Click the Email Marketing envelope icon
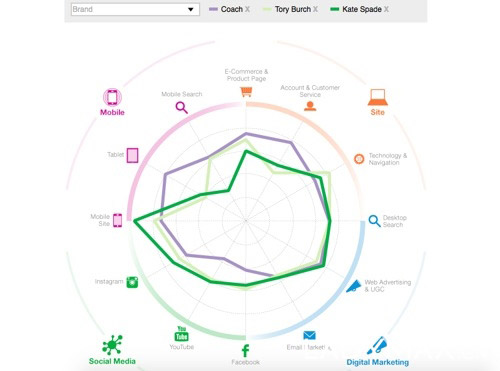 309,335
